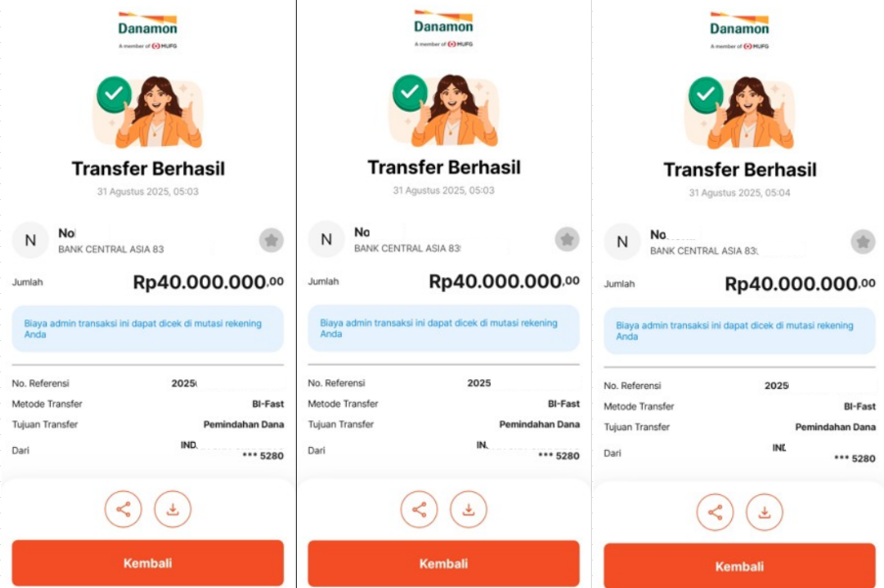Toggle favorite star in the left receipt
Screen dimensions: 884x588
click(x=271, y=241)
